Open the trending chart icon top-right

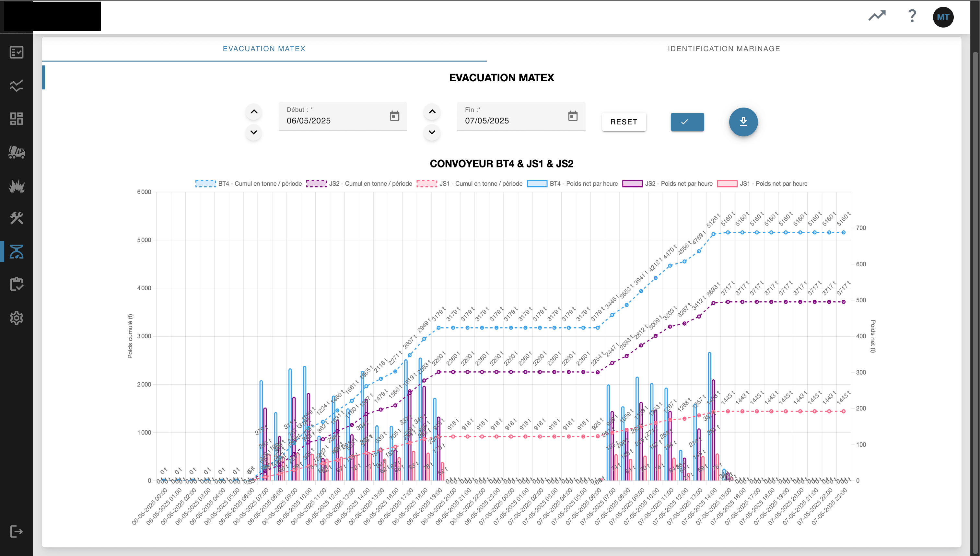(877, 16)
